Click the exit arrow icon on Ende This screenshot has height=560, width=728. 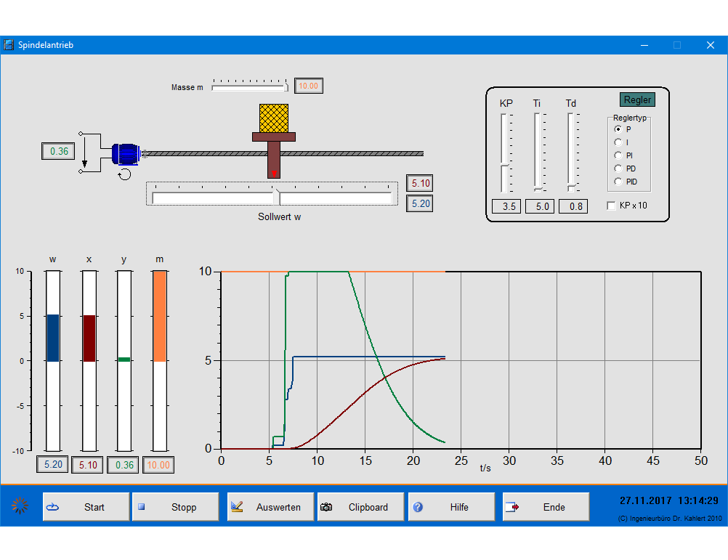point(511,507)
